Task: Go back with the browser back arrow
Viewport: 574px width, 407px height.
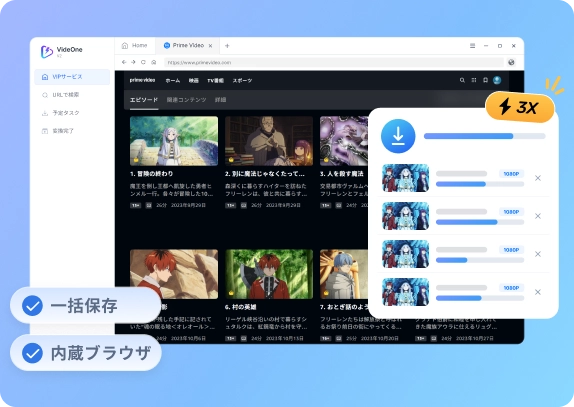Action: click(x=124, y=62)
